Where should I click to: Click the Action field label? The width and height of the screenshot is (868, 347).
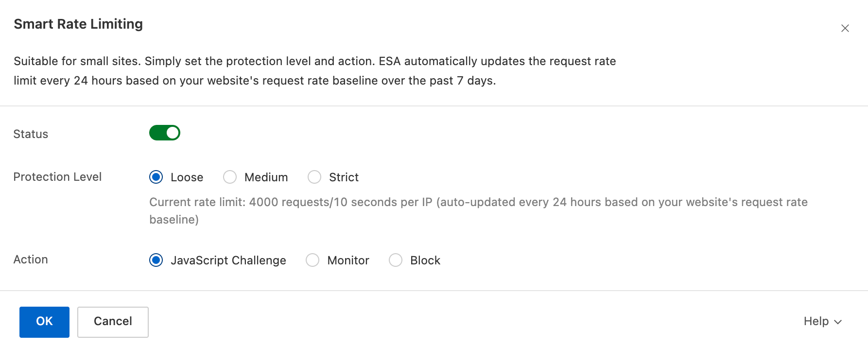point(31,260)
